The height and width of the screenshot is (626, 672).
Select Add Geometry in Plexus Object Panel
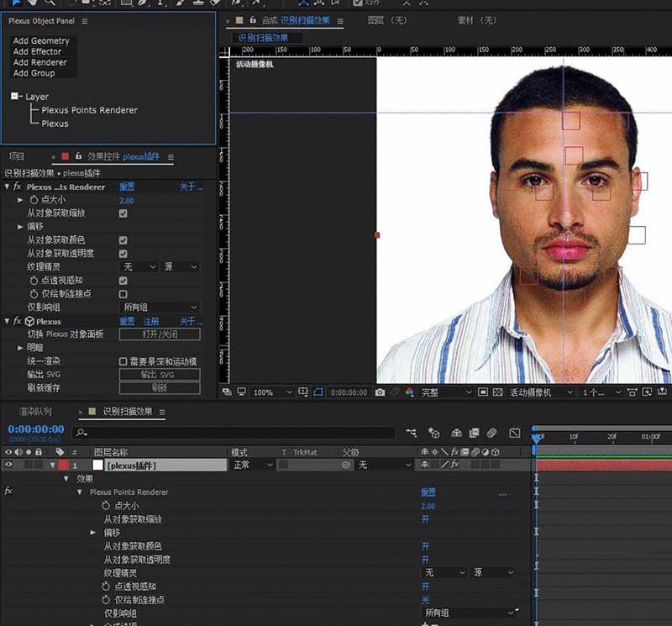point(41,40)
